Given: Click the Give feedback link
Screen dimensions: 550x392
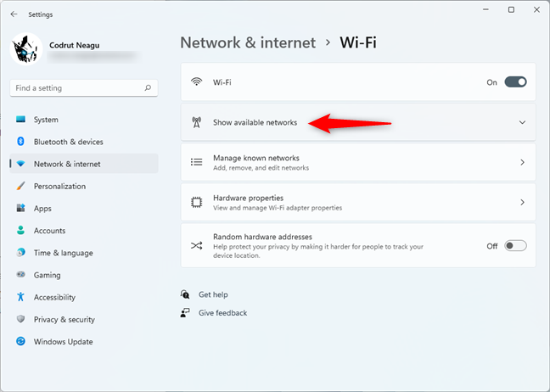Looking at the screenshot, I should click(222, 312).
